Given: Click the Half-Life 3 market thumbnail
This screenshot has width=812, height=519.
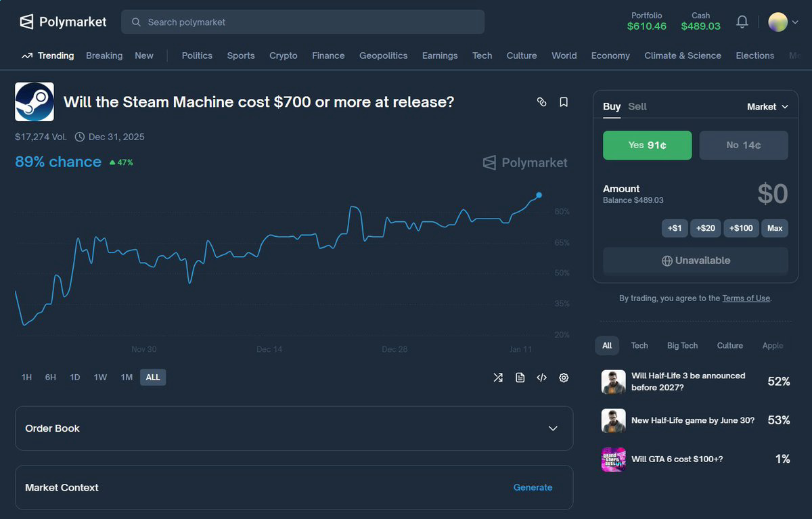Looking at the screenshot, I should pyautogui.click(x=614, y=382).
